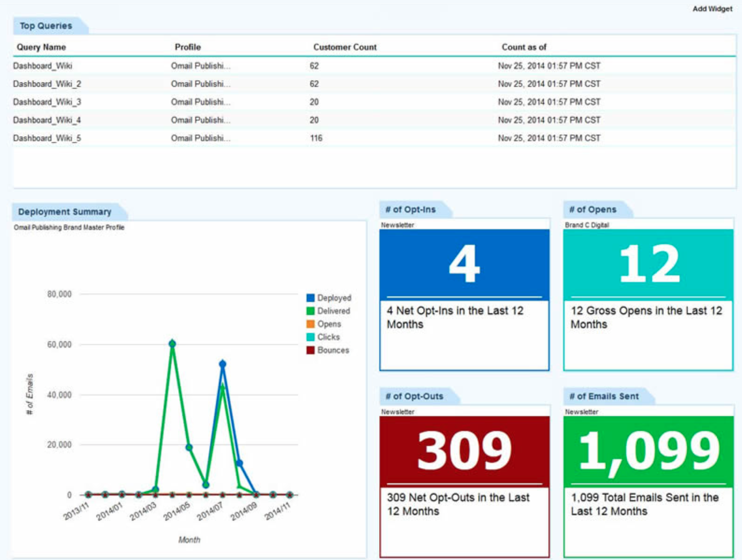Open the Dashboard_Wiki_5 query row
This screenshot has width=742, height=560.
point(47,138)
